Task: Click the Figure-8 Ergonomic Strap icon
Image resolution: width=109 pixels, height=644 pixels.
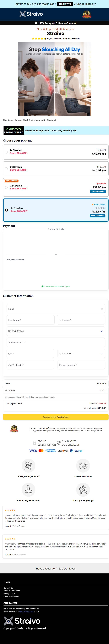Action: [x=28, y=490]
